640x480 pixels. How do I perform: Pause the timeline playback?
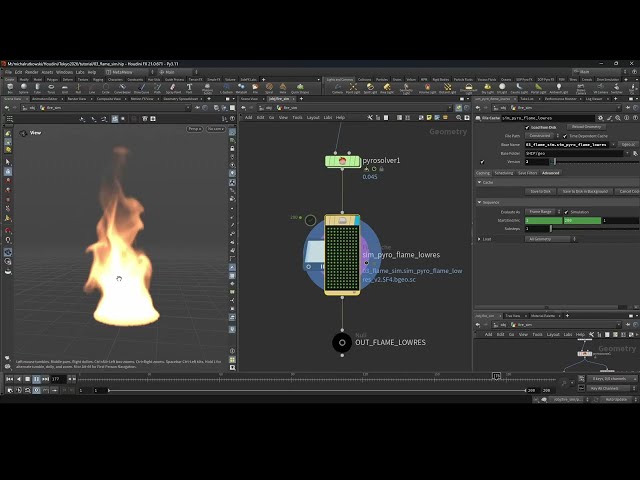pyautogui.click(x=36, y=379)
